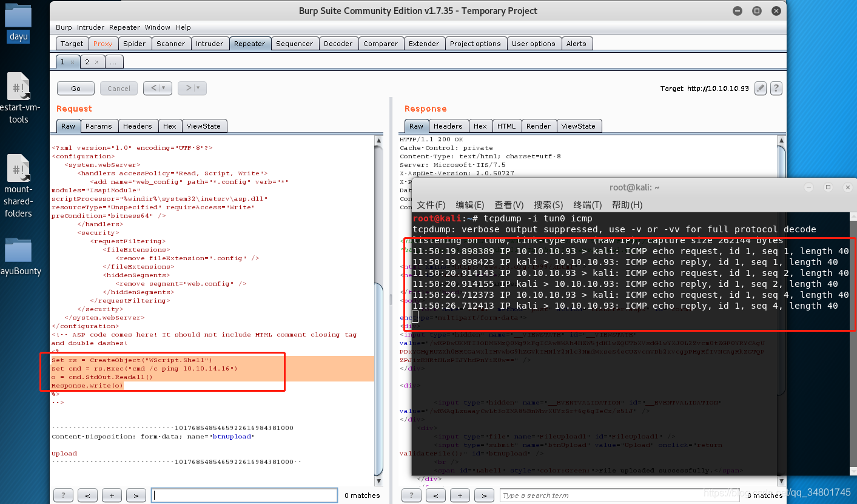Click response search help question button
The width and height of the screenshot is (857, 504).
(x=412, y=496)
